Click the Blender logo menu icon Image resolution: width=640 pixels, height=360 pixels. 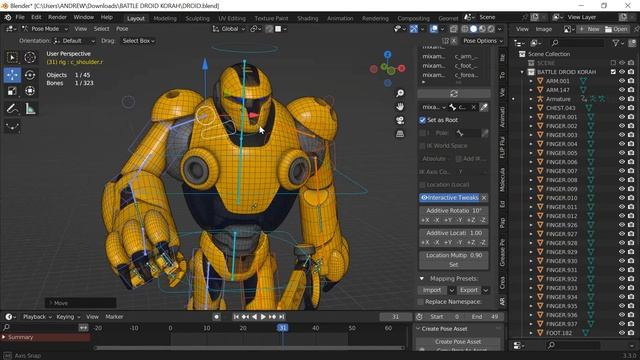pyautogui.click(x=8, y=18)
